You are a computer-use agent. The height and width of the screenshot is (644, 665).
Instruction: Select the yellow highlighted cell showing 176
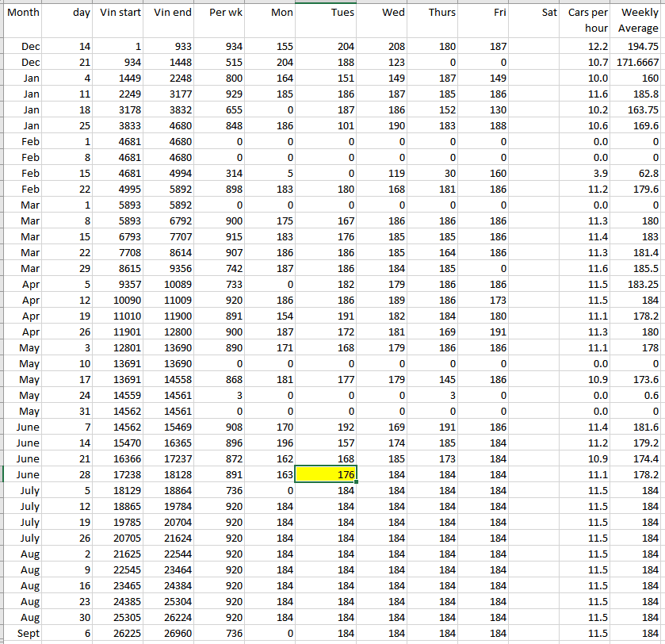pos(326,474)
